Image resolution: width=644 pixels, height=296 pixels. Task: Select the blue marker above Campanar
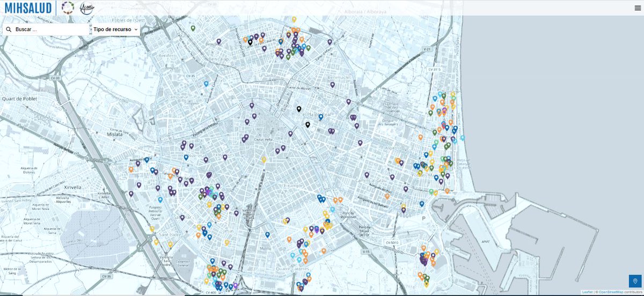coord(206,84)
